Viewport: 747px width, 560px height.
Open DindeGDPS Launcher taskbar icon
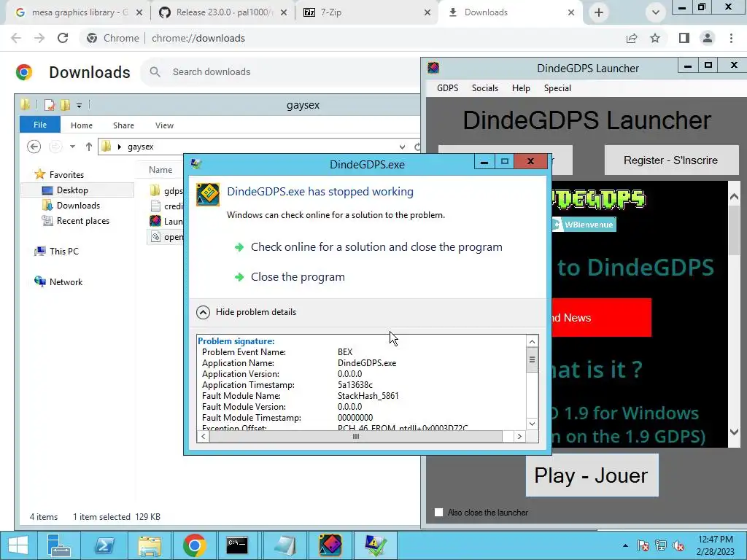pos(330,545)
